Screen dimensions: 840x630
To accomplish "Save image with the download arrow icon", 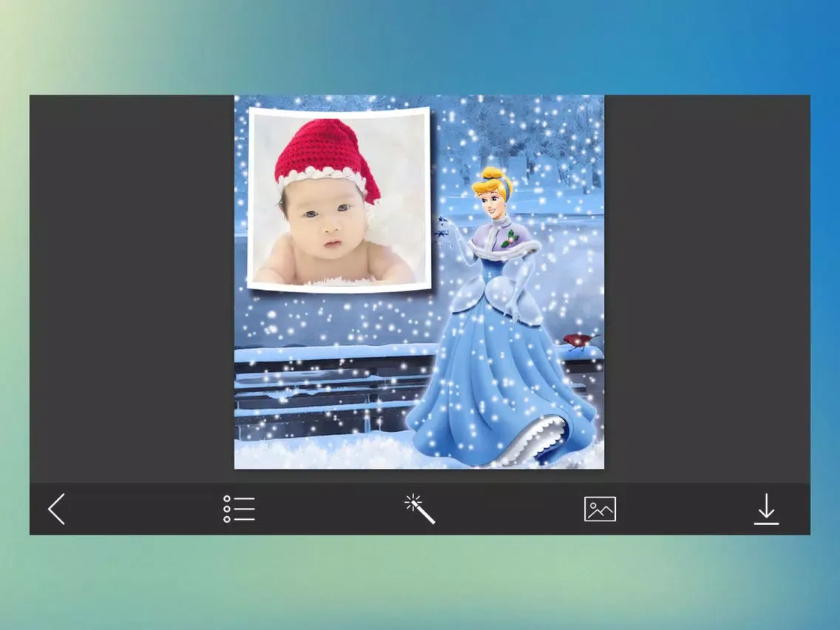I will pos(767,509).
